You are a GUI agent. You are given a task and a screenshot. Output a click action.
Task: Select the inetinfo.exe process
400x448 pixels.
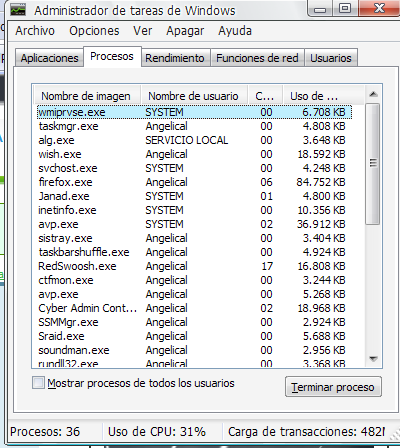[194, 210]
